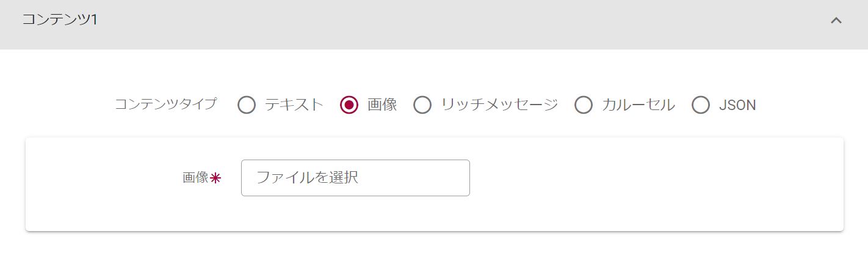Select the テキスト radio button

(247, 105)
